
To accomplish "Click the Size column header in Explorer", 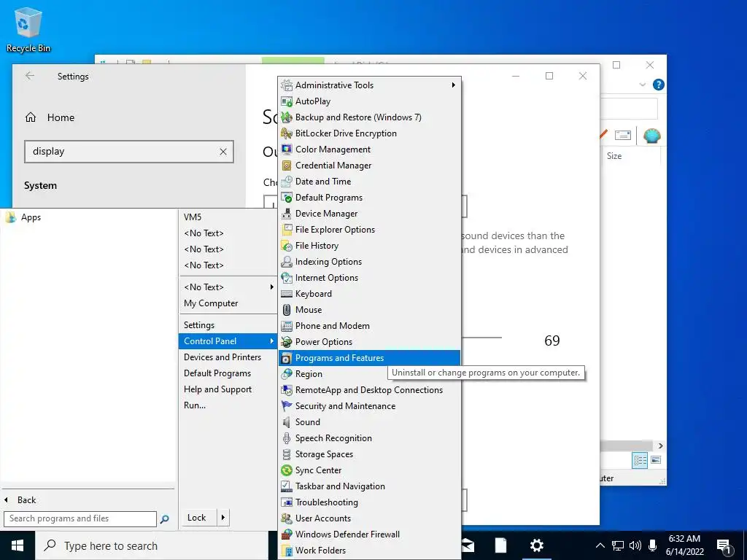I will (614, 156).
